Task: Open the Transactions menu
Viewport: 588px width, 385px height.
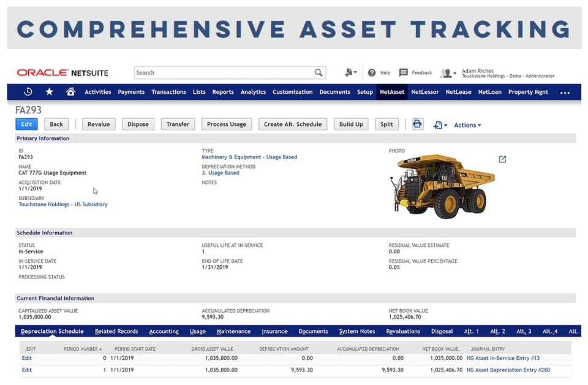Action: 168,92
